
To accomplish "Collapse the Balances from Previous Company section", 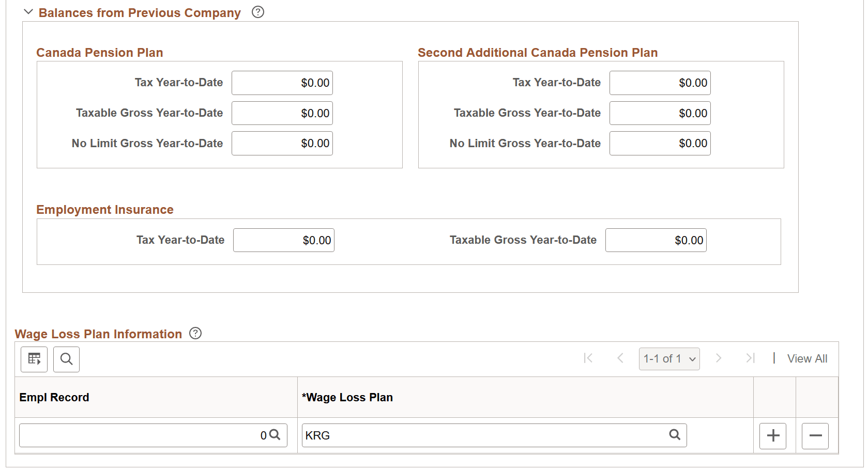I will click(28, 11).
